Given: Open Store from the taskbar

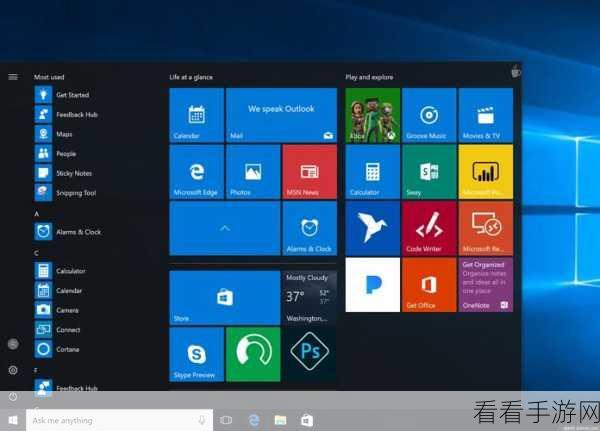Looking at the screenshot, I should tap(307, 420).
